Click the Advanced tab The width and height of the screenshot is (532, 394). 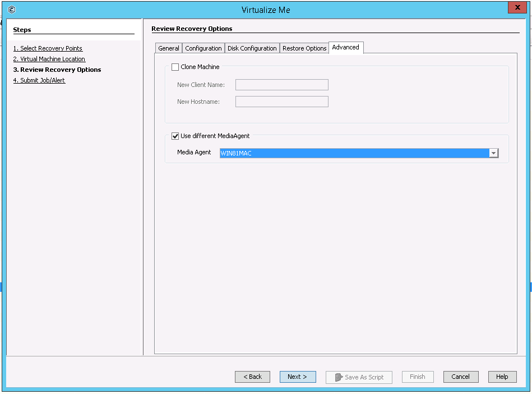[x=345, y=48]
